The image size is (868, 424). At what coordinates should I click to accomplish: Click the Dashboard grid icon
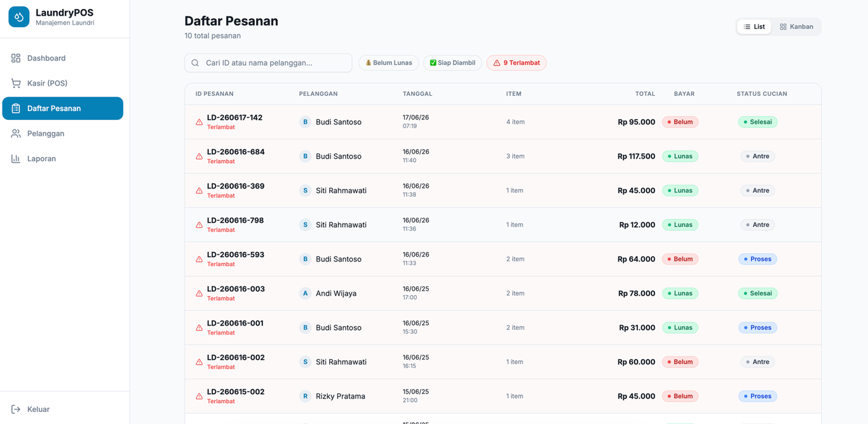(x=16, y=58)
